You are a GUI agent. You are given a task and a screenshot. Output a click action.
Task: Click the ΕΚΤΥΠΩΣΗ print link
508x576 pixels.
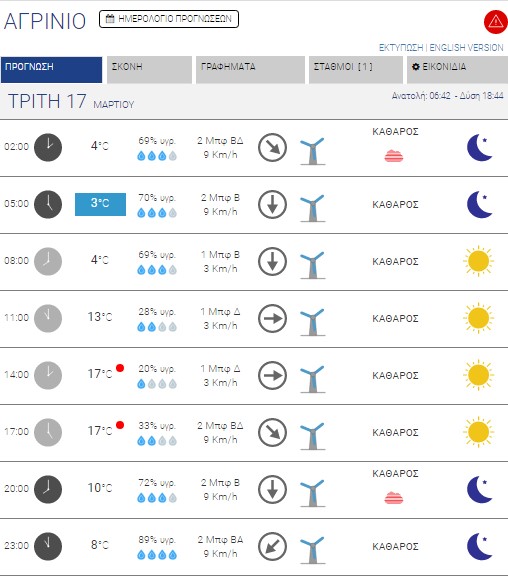(401, 48)
